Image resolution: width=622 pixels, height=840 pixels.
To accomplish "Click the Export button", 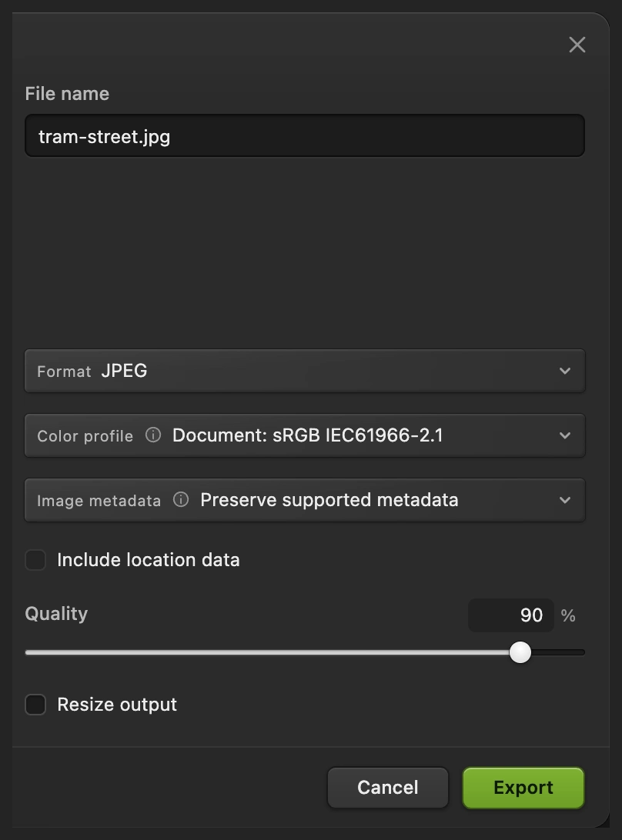I will (523, 788).
